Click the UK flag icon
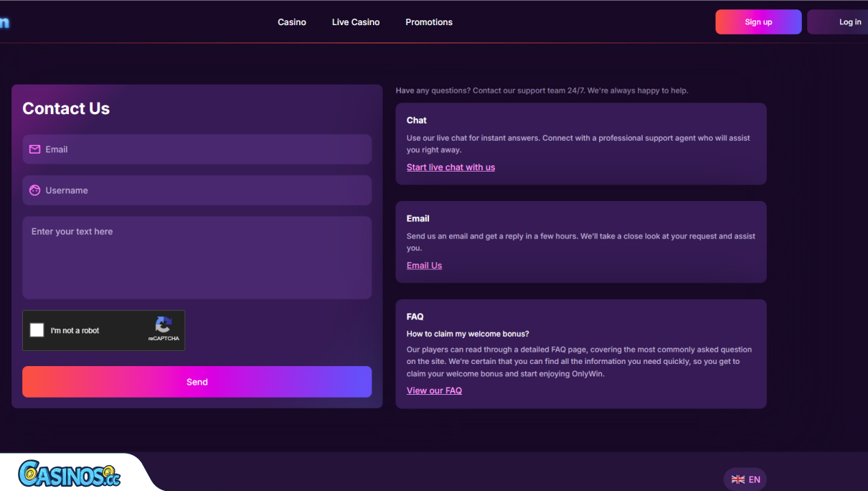This screenshot has height=491, width=868. click(737, 480)
